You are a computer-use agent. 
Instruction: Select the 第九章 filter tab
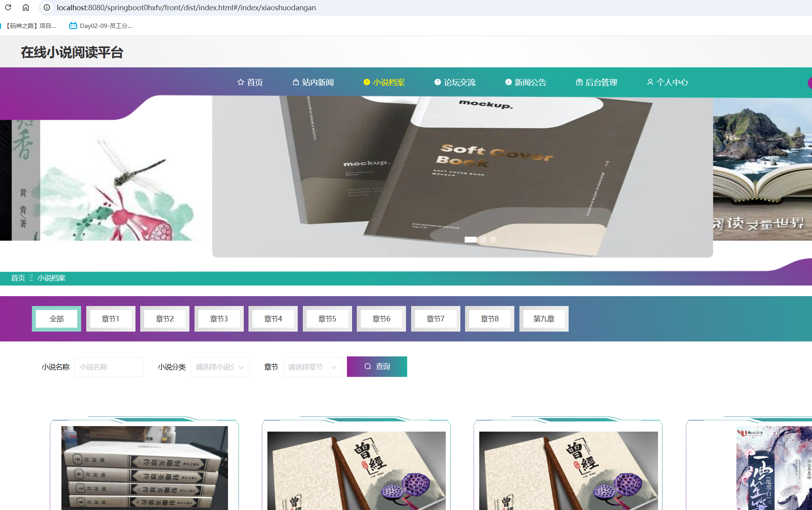(544, 319)
